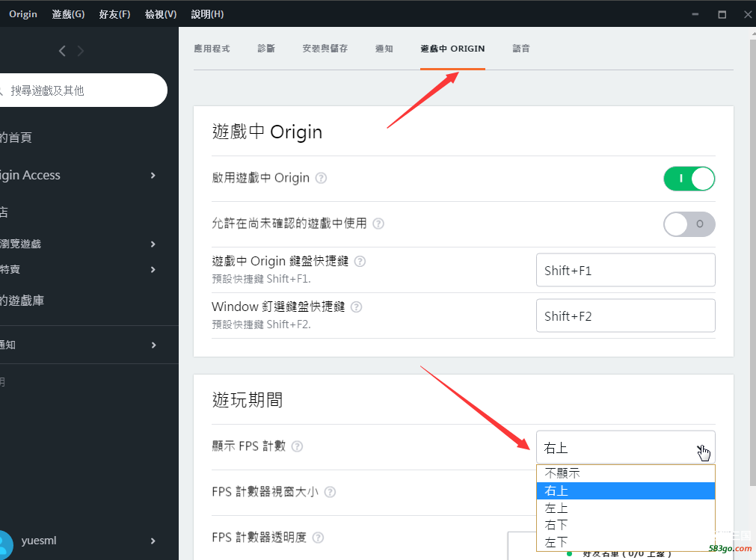
Task: Expand the yuesml account chevron
Action: click(x=153, y=541)
